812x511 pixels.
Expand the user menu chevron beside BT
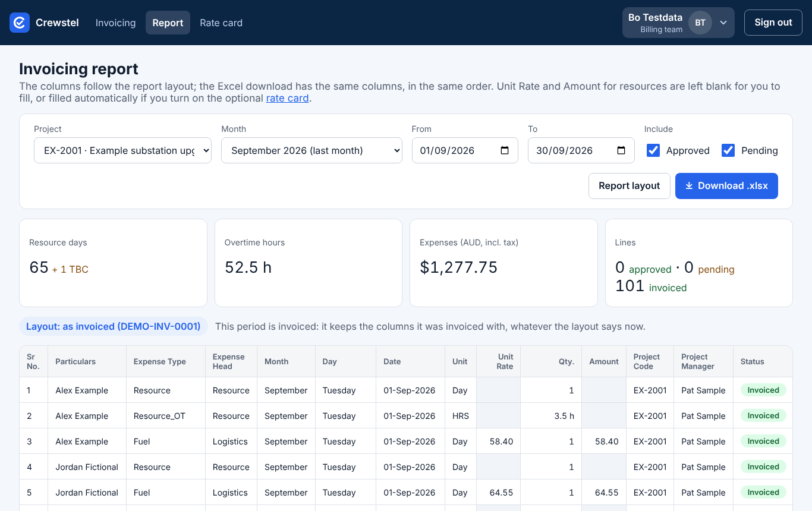pos(723,23)
